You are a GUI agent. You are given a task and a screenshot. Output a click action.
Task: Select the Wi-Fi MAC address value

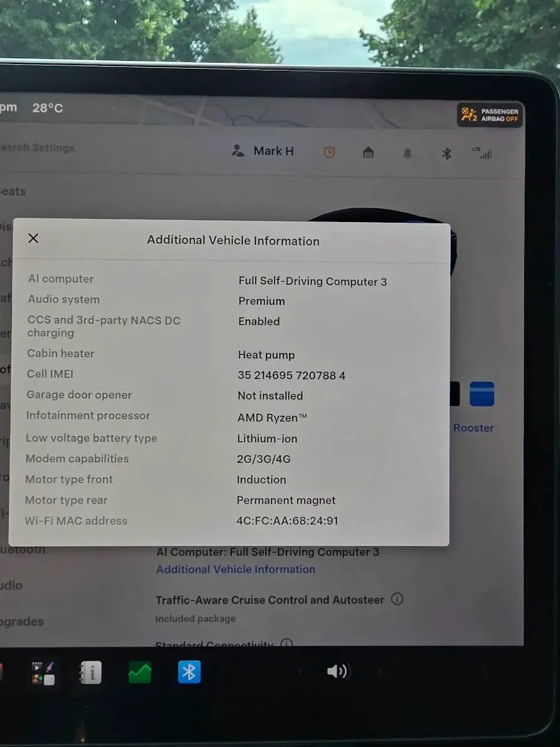click(287, 521)
